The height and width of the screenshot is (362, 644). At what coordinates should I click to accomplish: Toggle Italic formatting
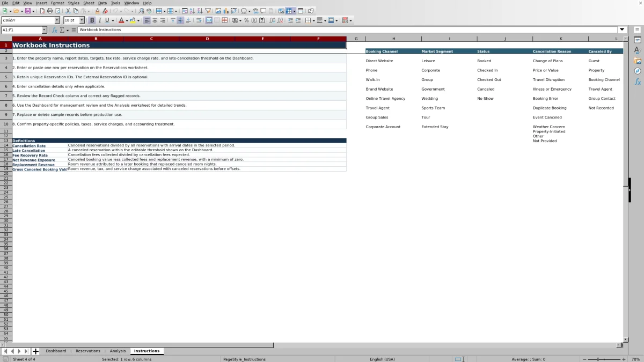pos(100,20)
